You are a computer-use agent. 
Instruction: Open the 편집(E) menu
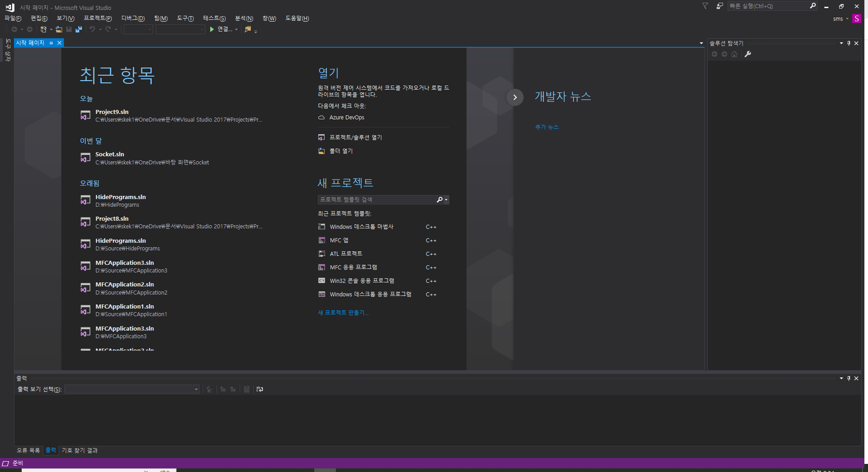tap(39, 18)
